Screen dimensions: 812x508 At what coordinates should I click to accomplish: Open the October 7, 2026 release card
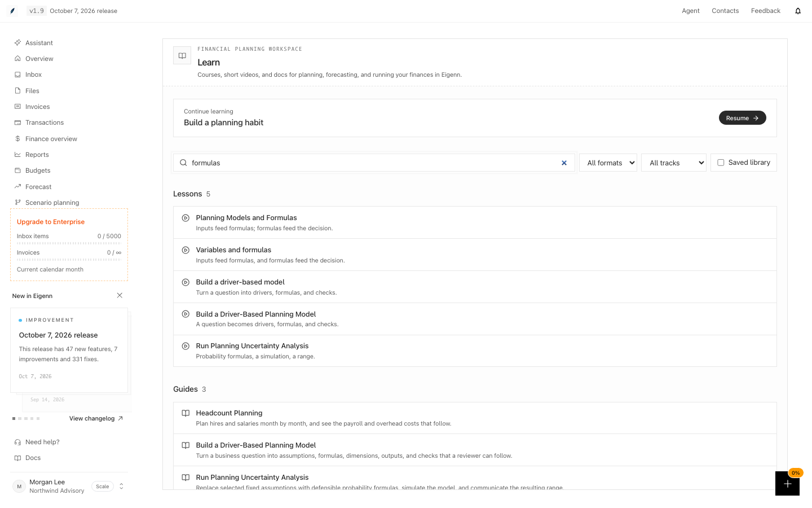(69, 350)
